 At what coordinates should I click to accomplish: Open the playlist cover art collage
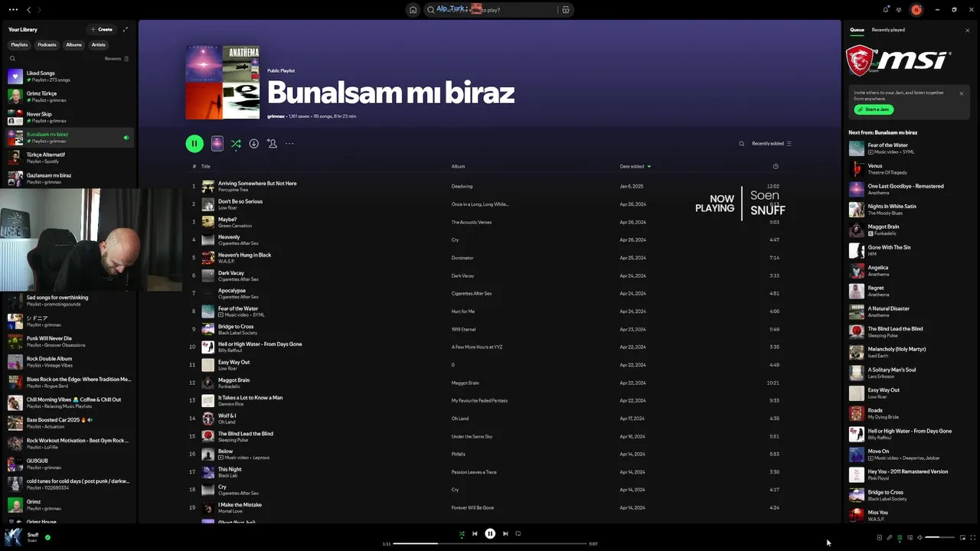pos(223,83)
